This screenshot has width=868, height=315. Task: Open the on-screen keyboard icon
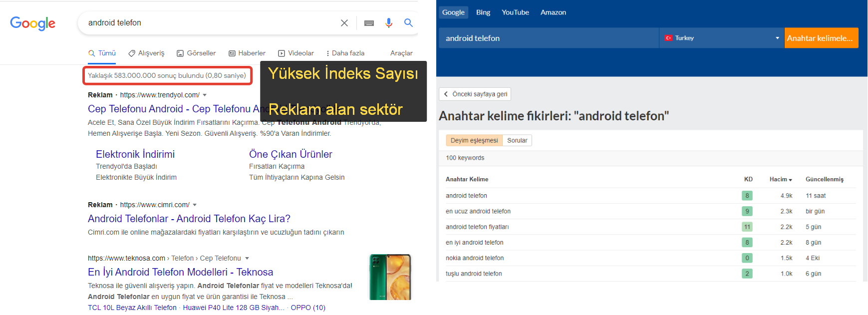tap(369, 23)
